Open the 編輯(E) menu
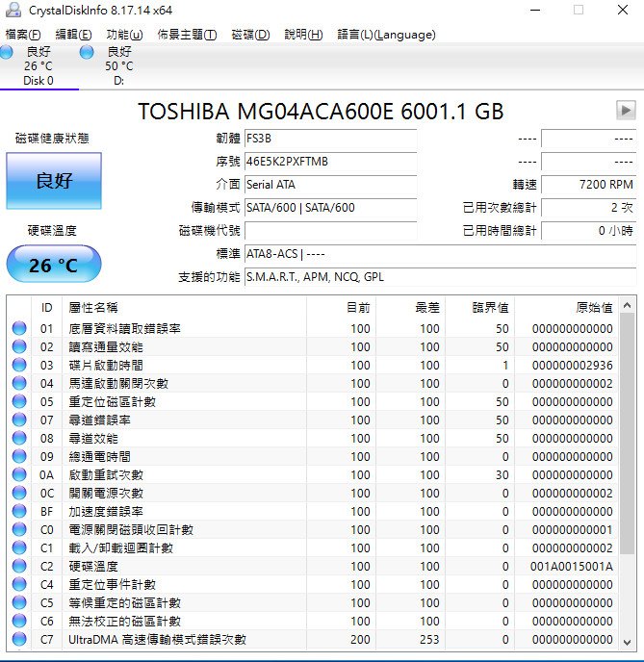Viewport: 644px width, 662px height. tap(73, 35)
